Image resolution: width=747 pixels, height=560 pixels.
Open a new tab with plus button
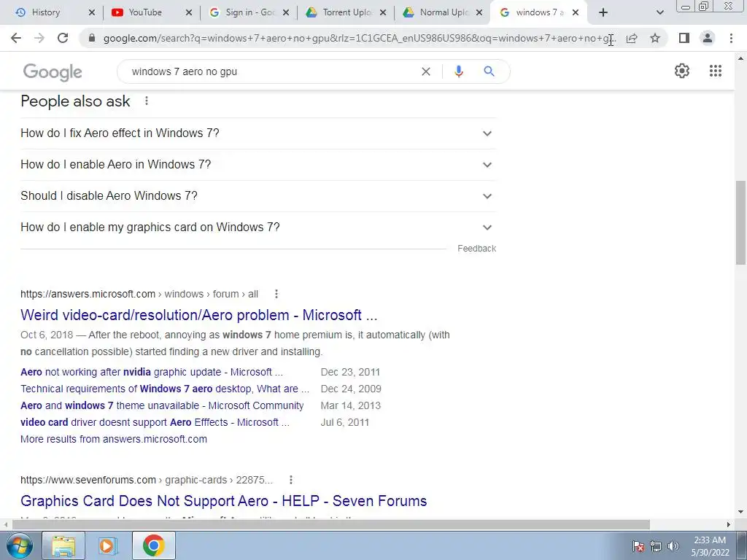(603, 12)
